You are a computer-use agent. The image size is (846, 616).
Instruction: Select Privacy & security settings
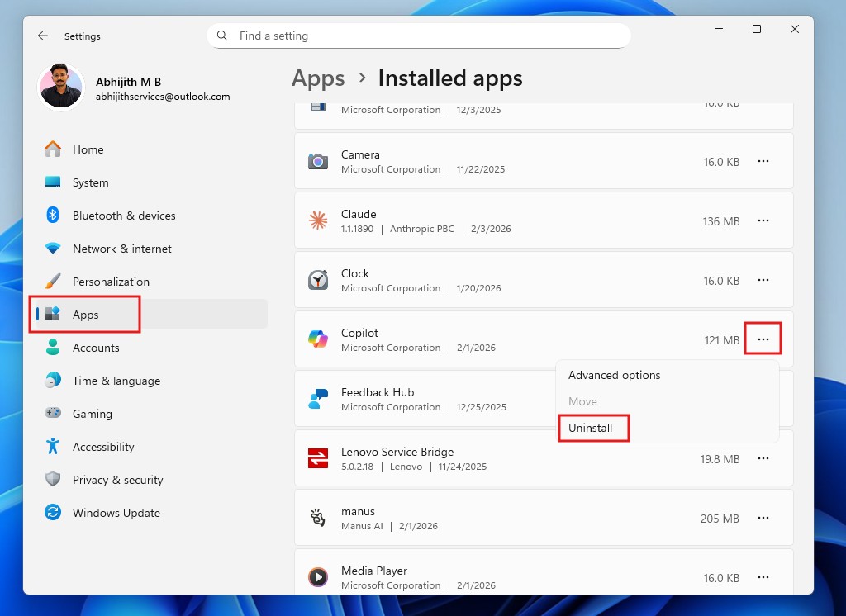tap(117, 480)
